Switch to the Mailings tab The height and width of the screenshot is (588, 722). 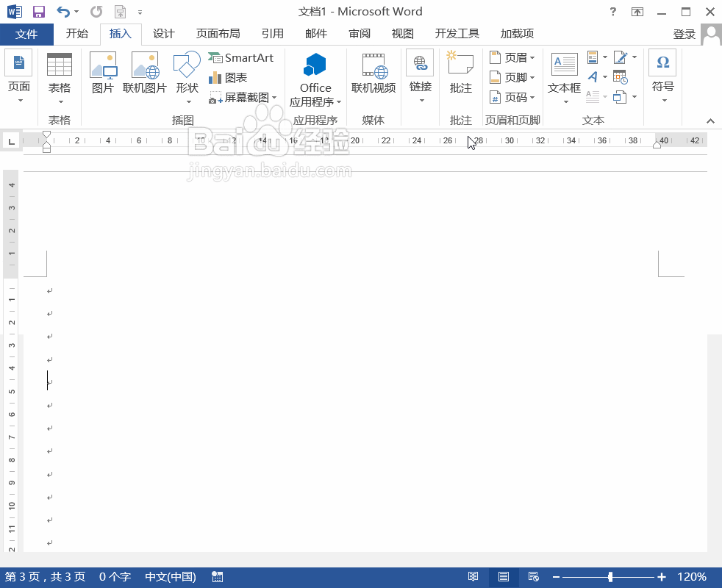click(x=316, y=34)
